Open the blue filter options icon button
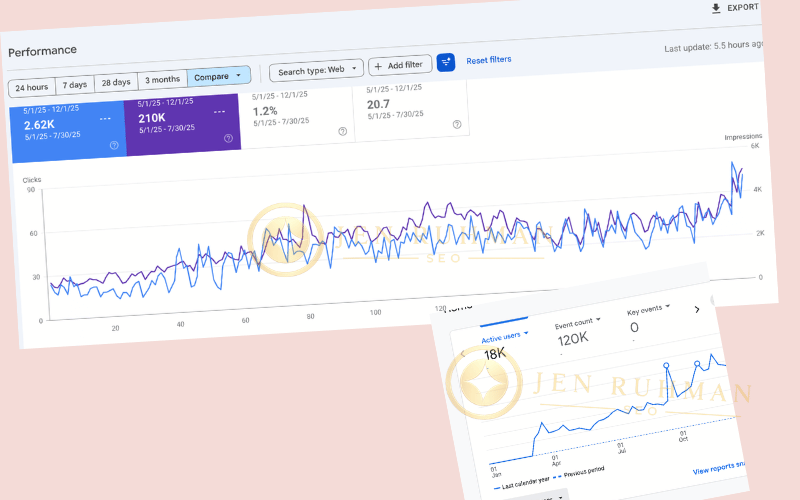 (x=445, y=62)
